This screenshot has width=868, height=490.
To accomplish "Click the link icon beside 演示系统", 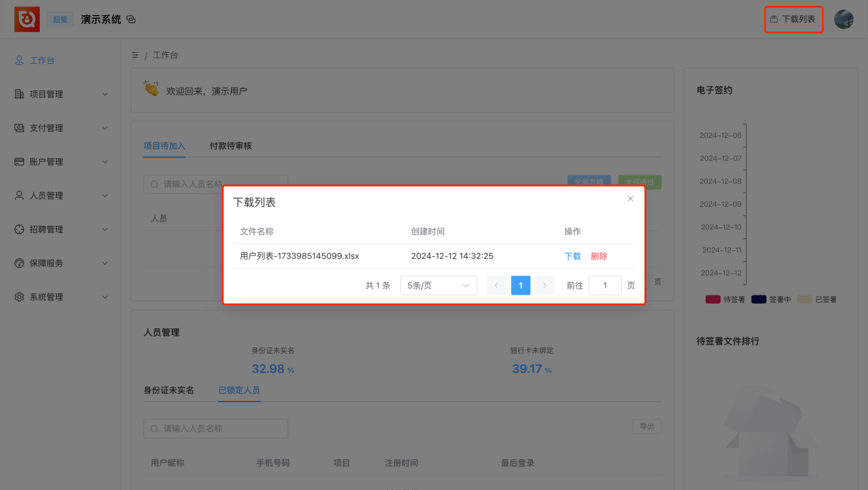I will [x=132, y=19].
